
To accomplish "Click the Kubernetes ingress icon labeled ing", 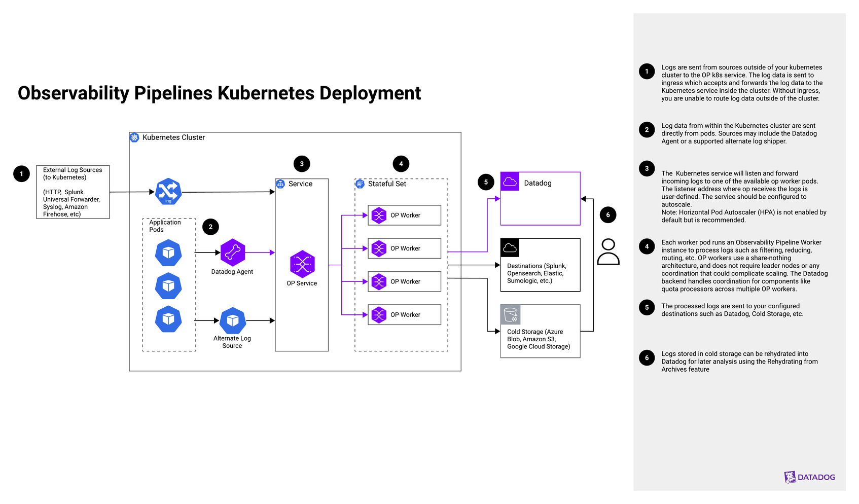I will coord(168,192).
